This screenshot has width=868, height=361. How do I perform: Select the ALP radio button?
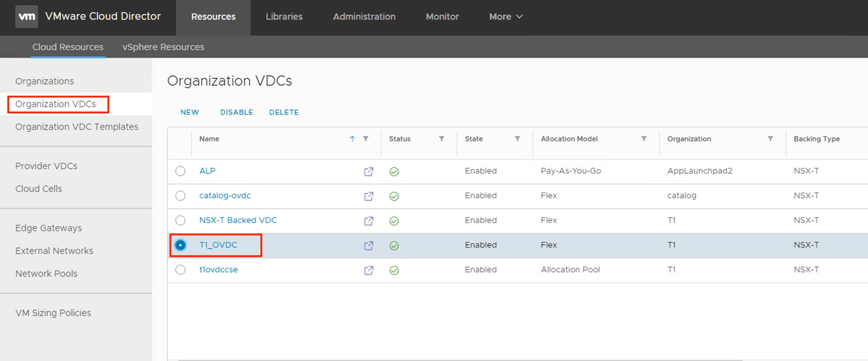[x=180, y=171]
